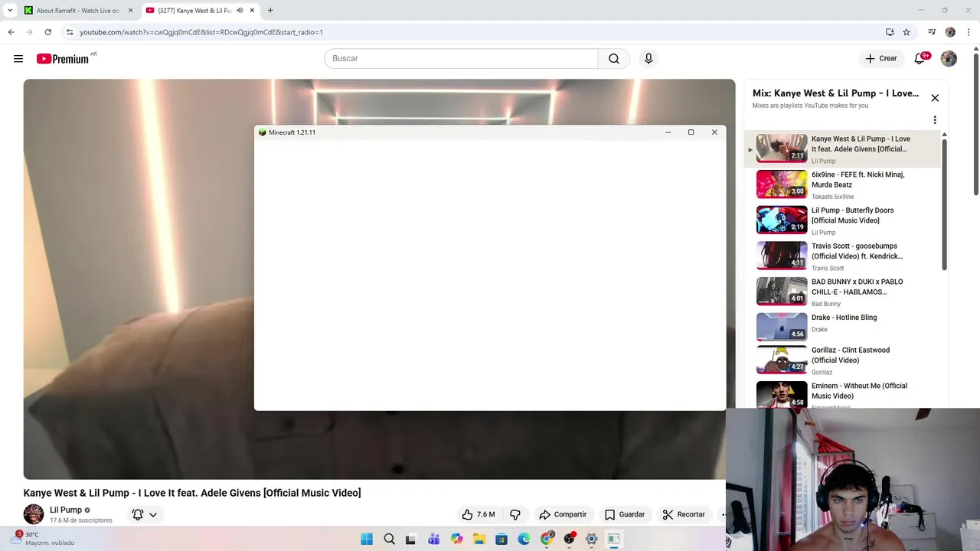This screenshot has height=551, width=980.
Task: Click the Minecraft 1.21.11 window title
Action: click(292, 132)
